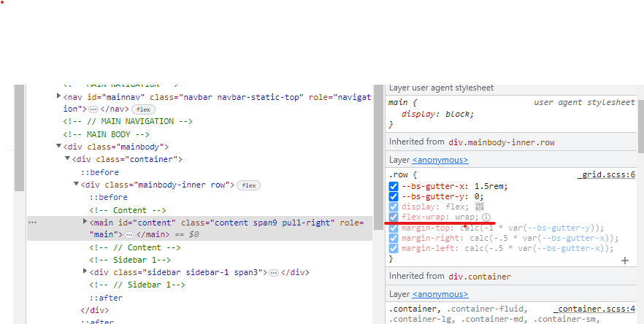Click the 'user agent stylesheet' label
The height and width of the screenshot is (324, 644).
click(x=584, y=102)
